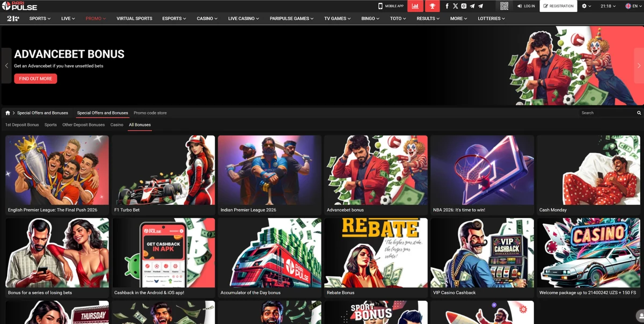Open the F1 Turbo Bet promo card
This screenshot has height=324, width=644.
(x=163, y=175)
